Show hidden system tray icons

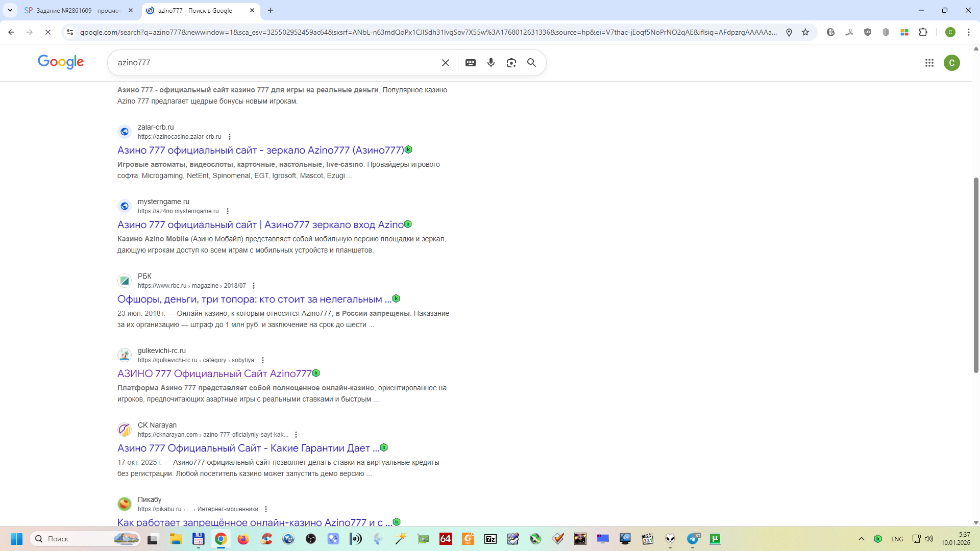tap(862, 539)
